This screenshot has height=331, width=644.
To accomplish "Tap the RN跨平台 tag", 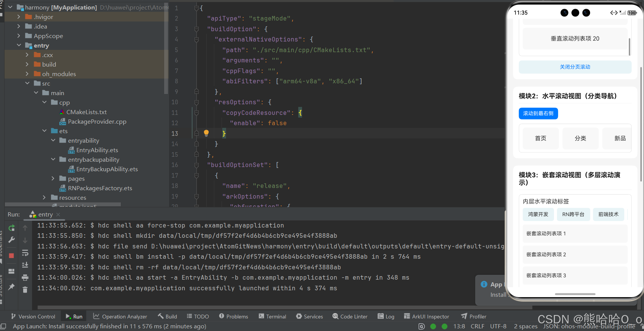I will [573, 215].
